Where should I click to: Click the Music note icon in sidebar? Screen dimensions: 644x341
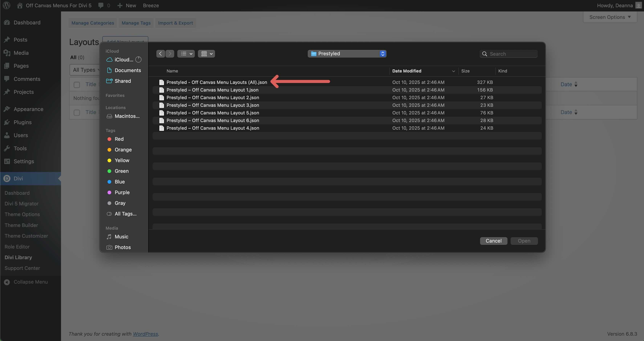point(109,237)
